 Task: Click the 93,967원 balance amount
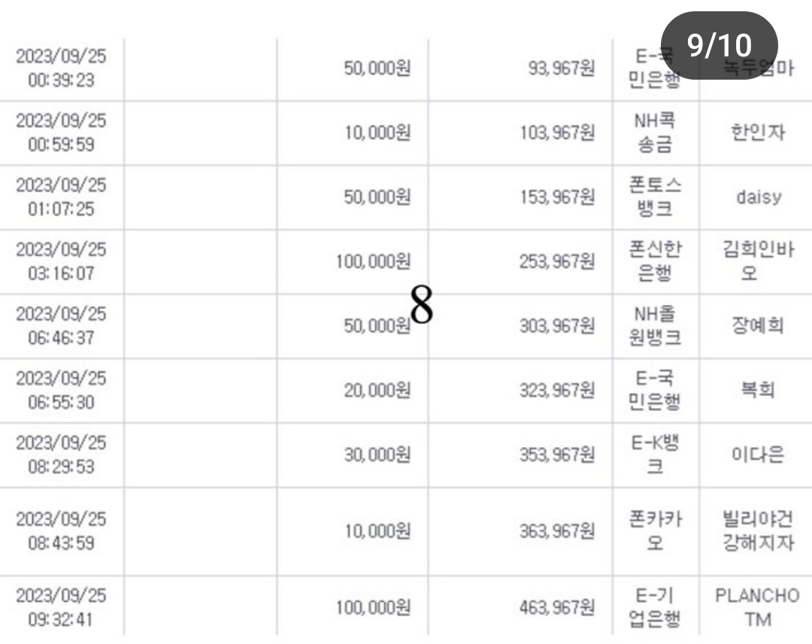562,68
